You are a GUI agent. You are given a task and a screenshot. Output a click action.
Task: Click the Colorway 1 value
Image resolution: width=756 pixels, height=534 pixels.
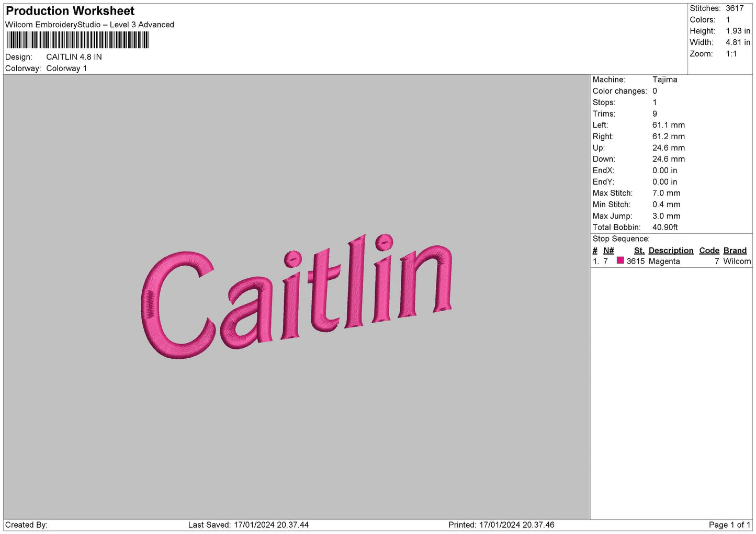point(66,69)
